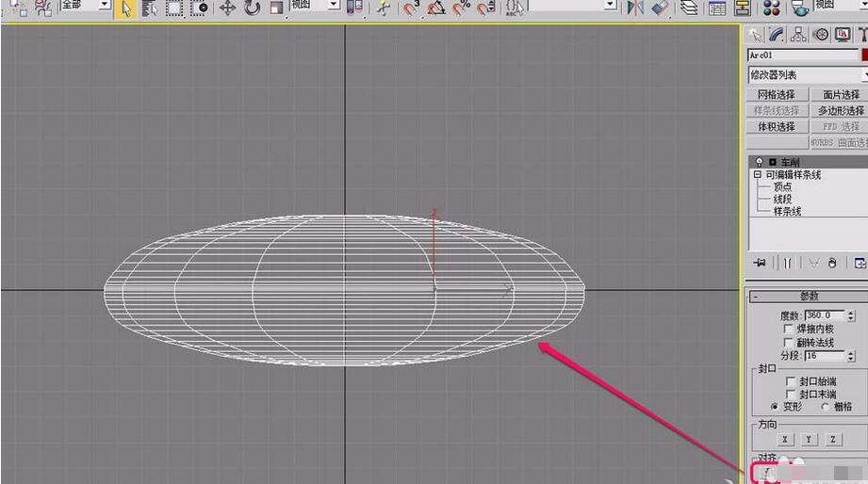Screen dimensions: 868x484
Task: Click the pin stack icon
Action: 760,264
